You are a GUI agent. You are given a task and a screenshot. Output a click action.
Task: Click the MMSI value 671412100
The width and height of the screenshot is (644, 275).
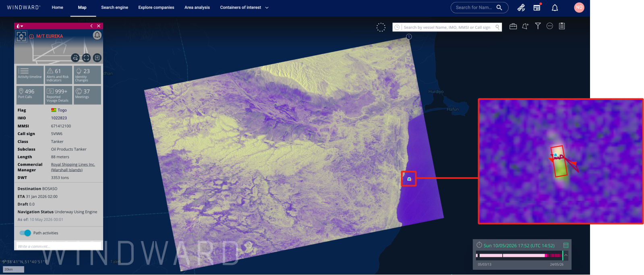click(x=61, y=126)
